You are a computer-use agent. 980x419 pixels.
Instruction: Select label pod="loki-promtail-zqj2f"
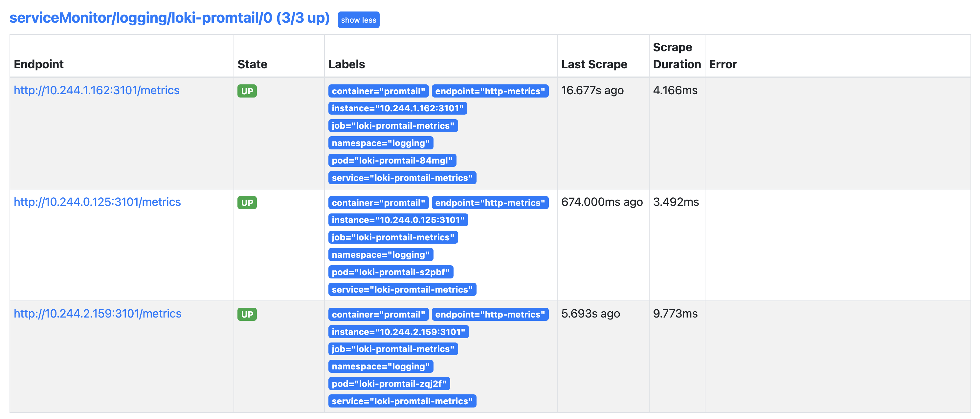[389, 384]
